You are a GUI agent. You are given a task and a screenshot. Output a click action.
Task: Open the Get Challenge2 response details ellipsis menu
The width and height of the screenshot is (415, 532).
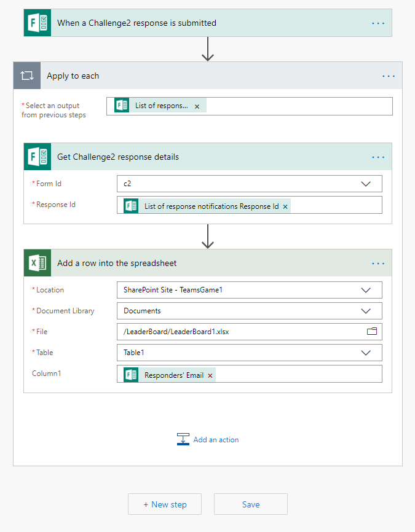pyautogui.click(x=378, y=157)
